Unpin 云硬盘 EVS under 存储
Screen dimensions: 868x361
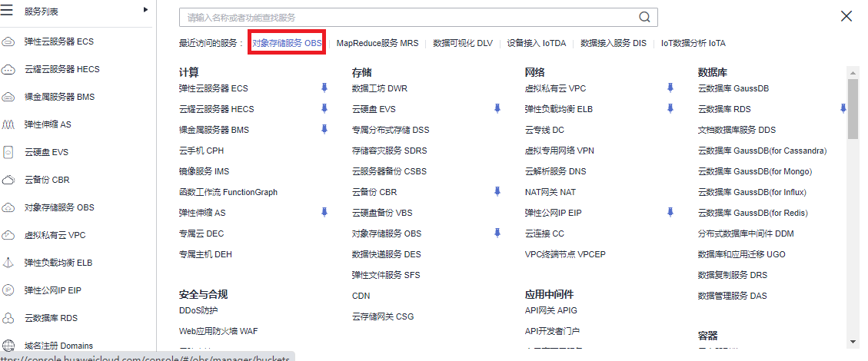coord(497,109)
